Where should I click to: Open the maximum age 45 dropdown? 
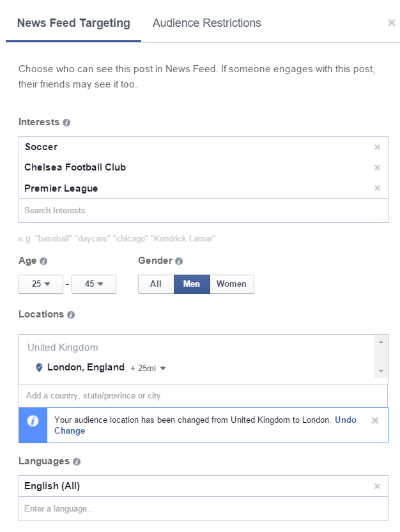point(94,284)
